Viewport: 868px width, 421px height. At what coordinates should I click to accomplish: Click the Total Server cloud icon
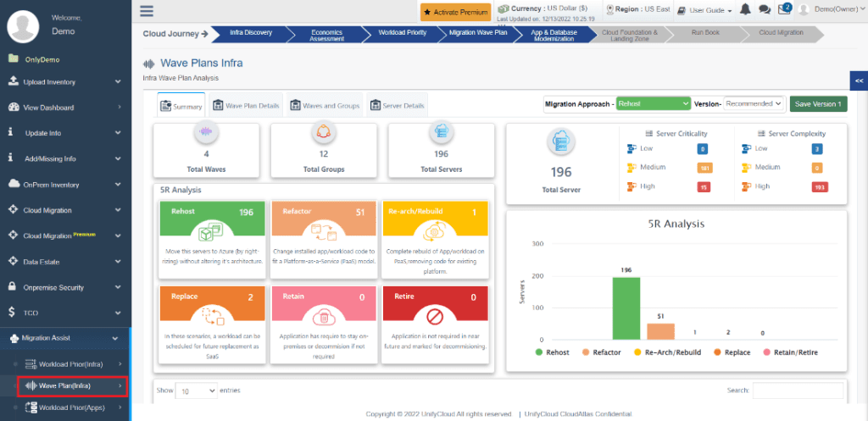tap(561, 142)
